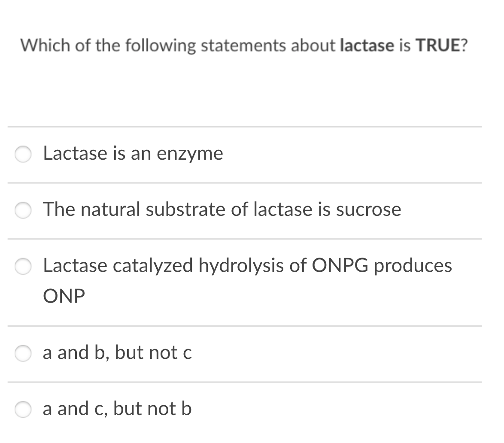Click the bold word 'lactase' in the question
This screenshot has height=443, width=504.
(366, 45)
